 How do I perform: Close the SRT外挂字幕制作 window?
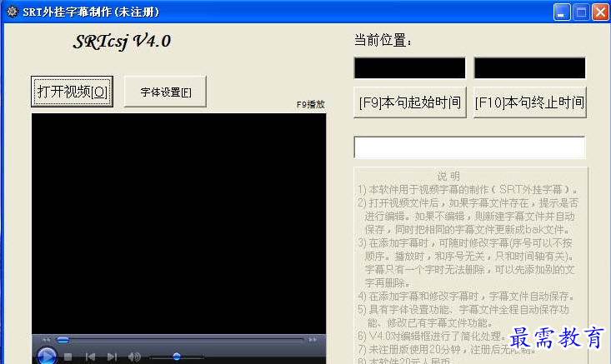600,12
